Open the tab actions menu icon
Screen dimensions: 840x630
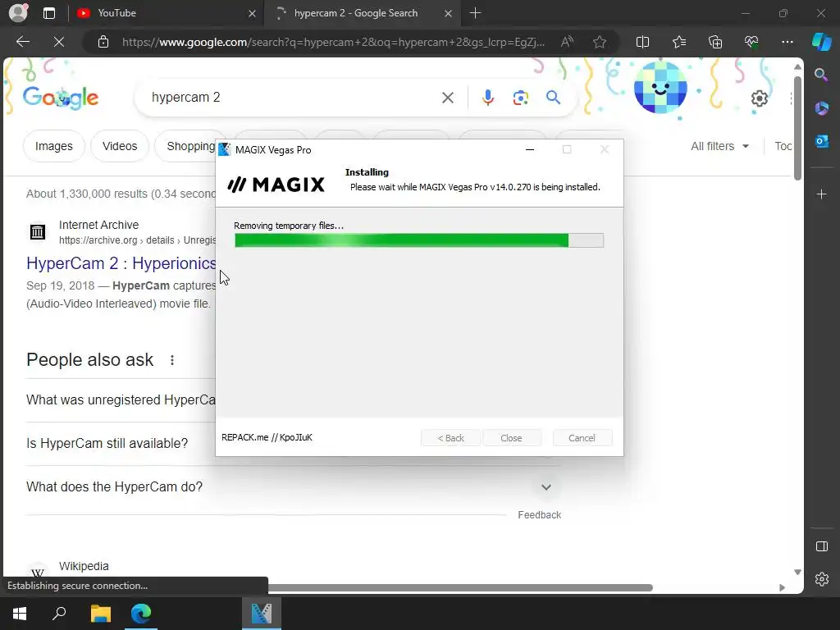click(x=48, y=13)
